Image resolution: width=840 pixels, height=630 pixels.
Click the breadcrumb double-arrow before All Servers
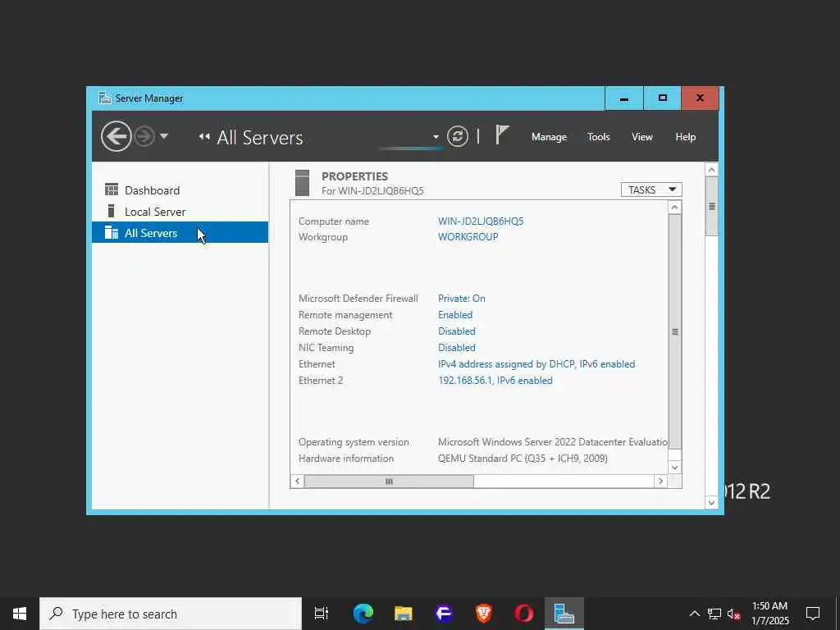click(x=204, y=137)
